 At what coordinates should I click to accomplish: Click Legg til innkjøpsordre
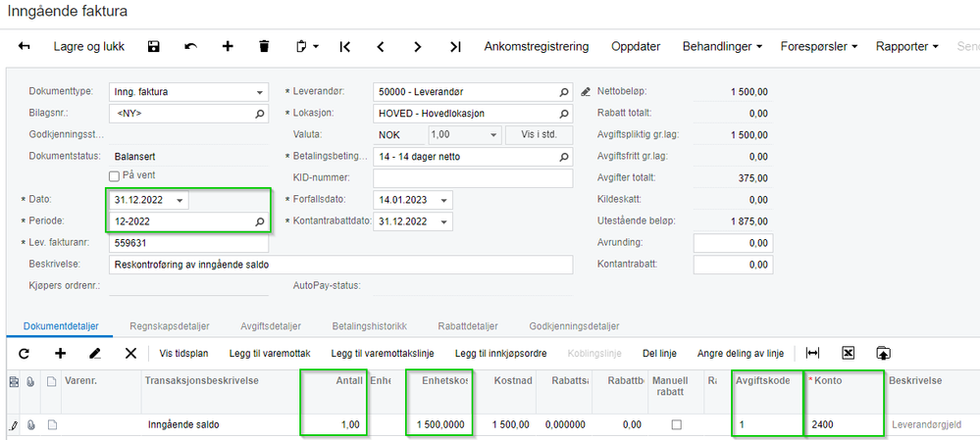[500, 354]
